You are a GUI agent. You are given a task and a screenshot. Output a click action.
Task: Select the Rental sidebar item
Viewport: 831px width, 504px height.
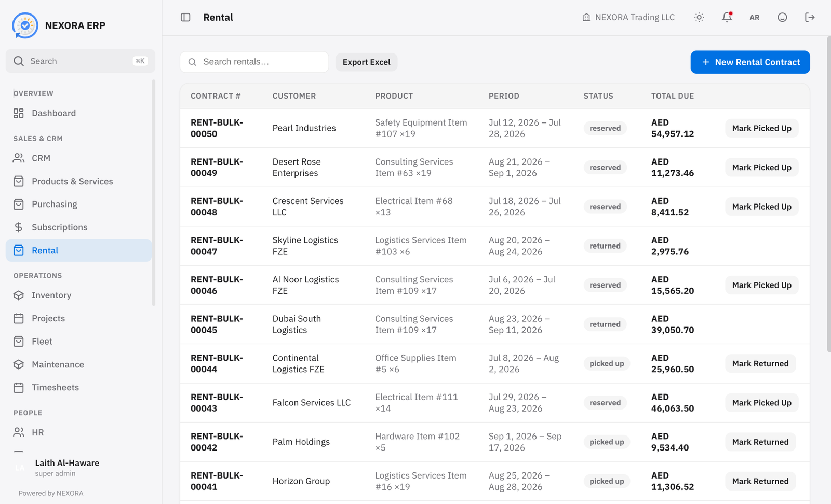tap(79, 250)
